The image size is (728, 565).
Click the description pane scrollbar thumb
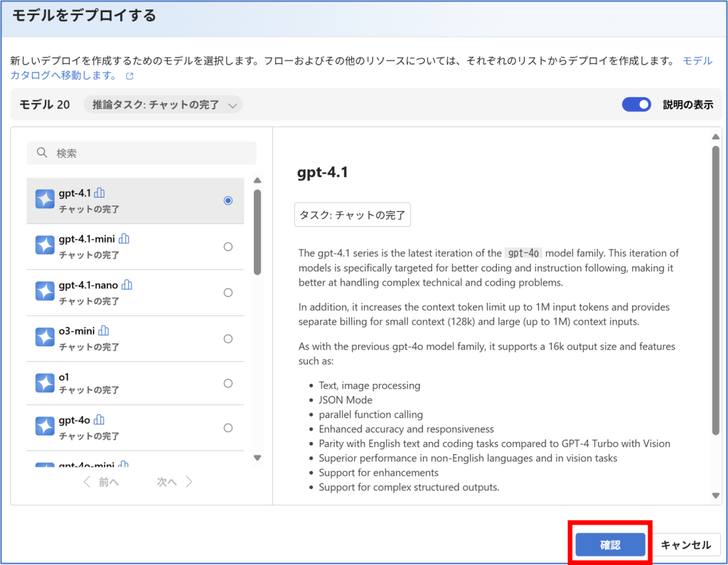pyautogui.click(x=715, y=291)
